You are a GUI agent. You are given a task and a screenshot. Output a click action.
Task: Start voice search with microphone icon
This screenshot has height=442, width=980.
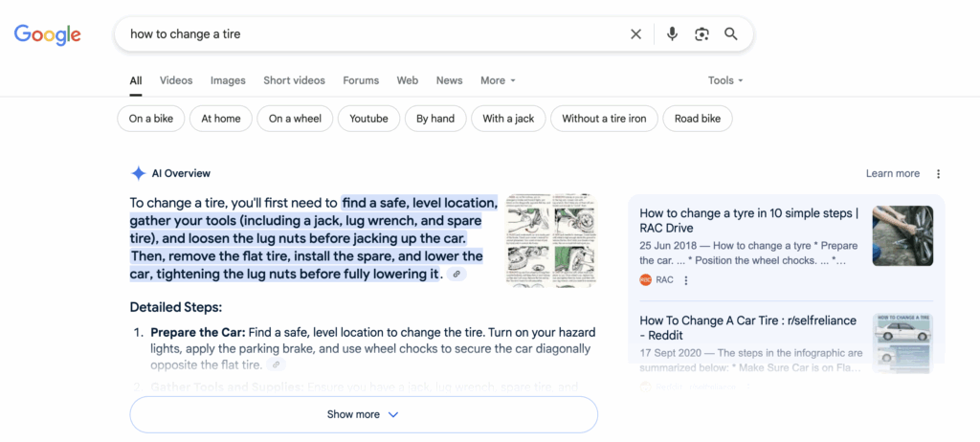click(x=672, y=33)
